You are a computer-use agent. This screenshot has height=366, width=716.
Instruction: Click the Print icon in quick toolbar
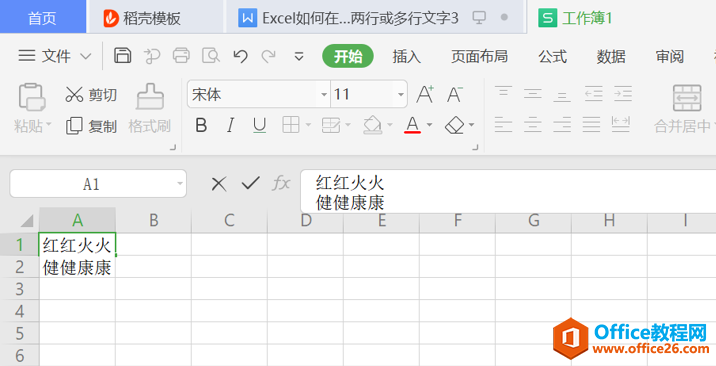pos(181,56)
